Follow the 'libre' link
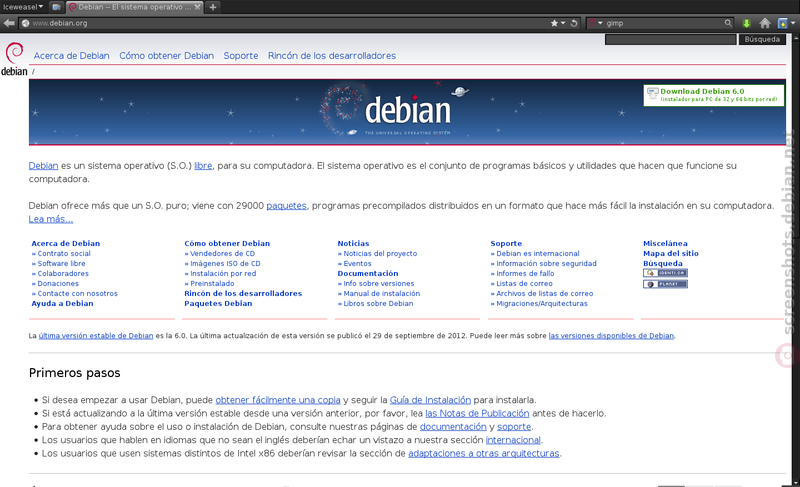Screen dimensions: 800x487 (203, 166)
